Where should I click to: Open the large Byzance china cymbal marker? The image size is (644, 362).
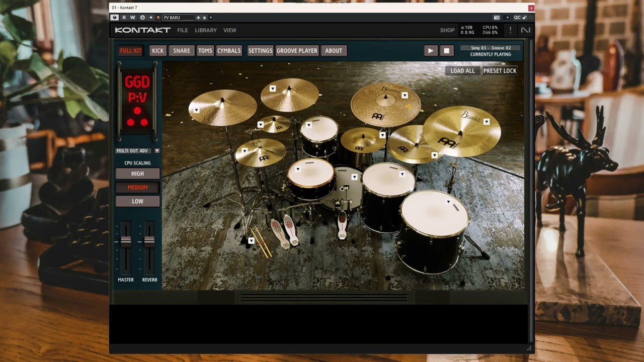point(487,122)
